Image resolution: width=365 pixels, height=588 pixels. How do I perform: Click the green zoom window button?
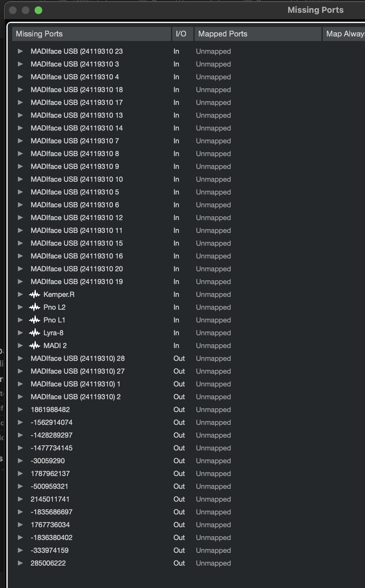pyautogui.click(x=38, y=10)
